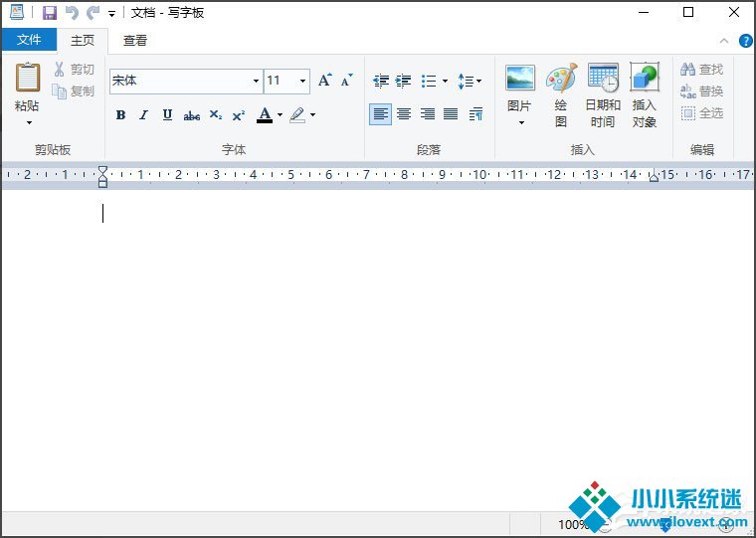
Task: Click the Increase Indent icon
Action: [403, 81]
